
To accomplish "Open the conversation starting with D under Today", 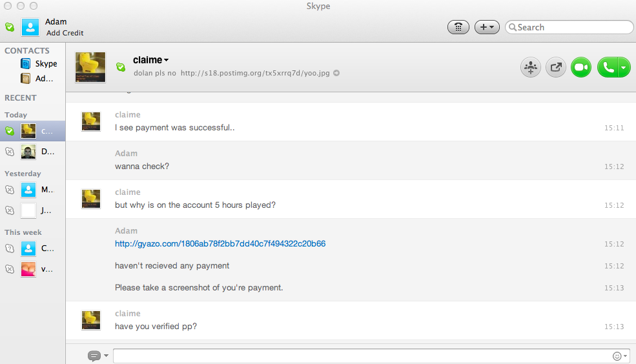I will click(32, 152).
